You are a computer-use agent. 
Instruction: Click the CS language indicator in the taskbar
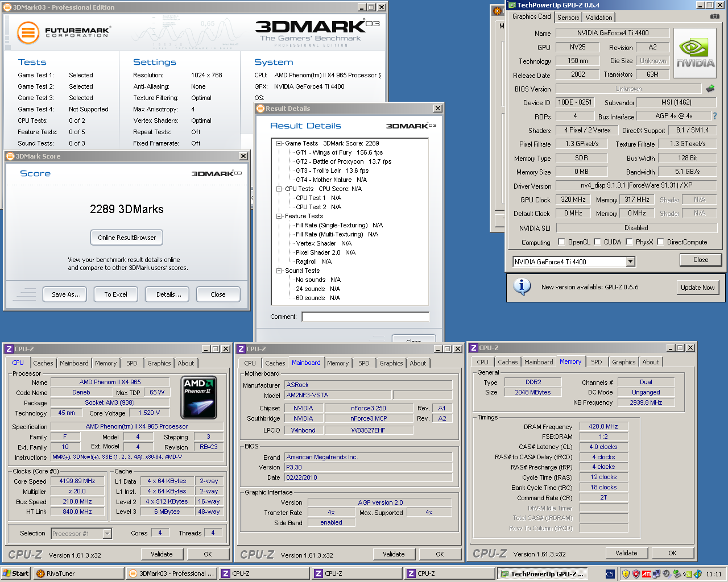[610, 574]
